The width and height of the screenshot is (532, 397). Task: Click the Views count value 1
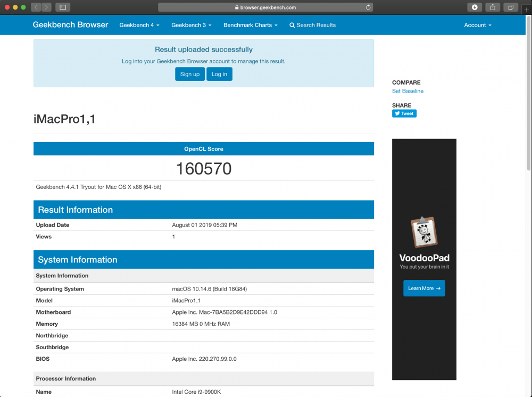(173, 237)
